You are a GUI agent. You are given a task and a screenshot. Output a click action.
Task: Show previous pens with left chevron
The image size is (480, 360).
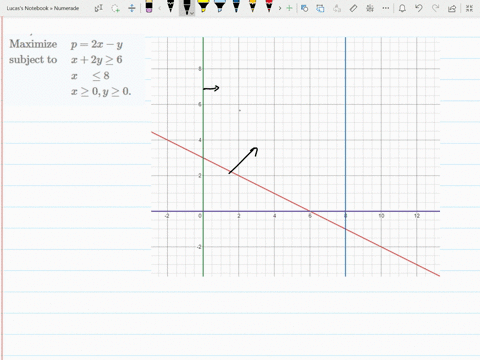point(159,8)
